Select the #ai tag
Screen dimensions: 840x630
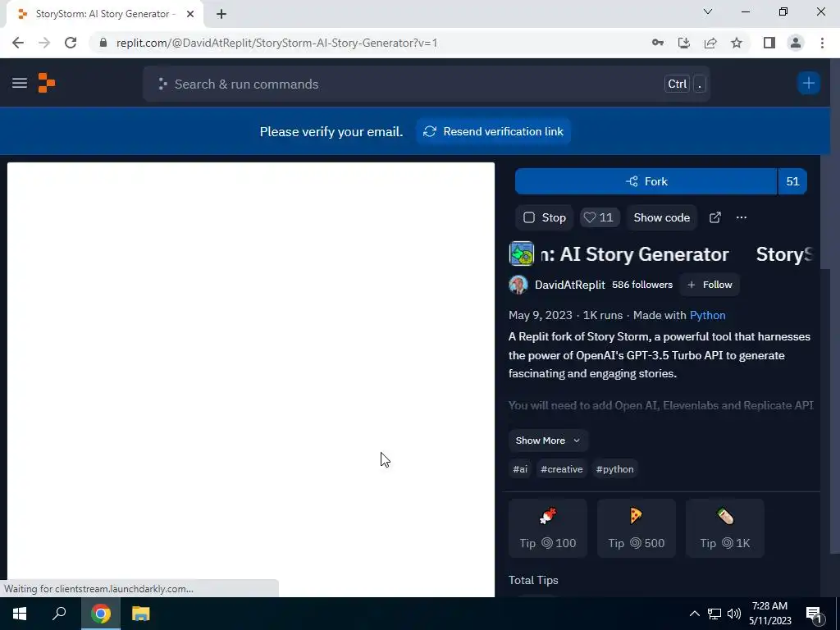pos(520,469)
